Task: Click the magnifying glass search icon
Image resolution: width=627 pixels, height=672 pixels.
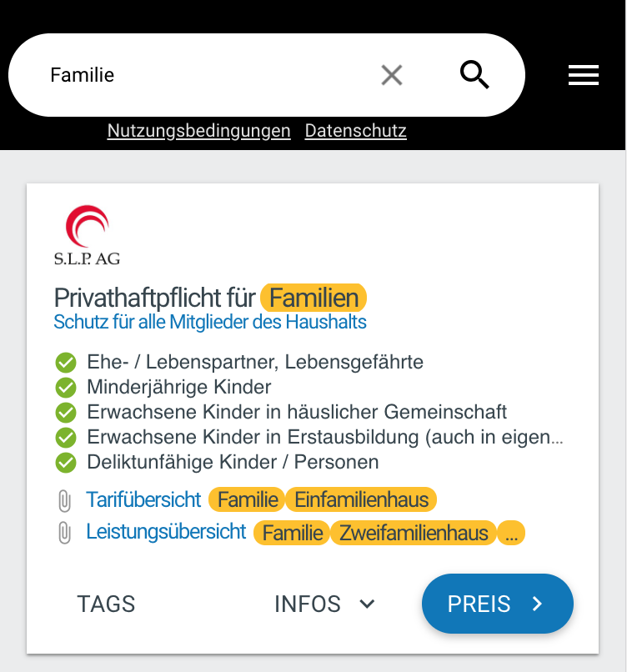Action: (x=474, y=75)
